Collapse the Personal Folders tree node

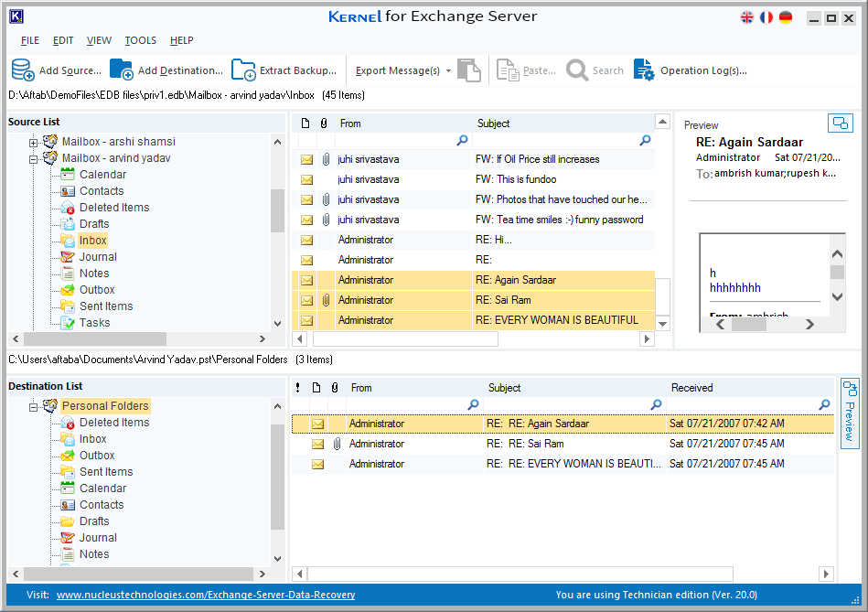[33, 406]
